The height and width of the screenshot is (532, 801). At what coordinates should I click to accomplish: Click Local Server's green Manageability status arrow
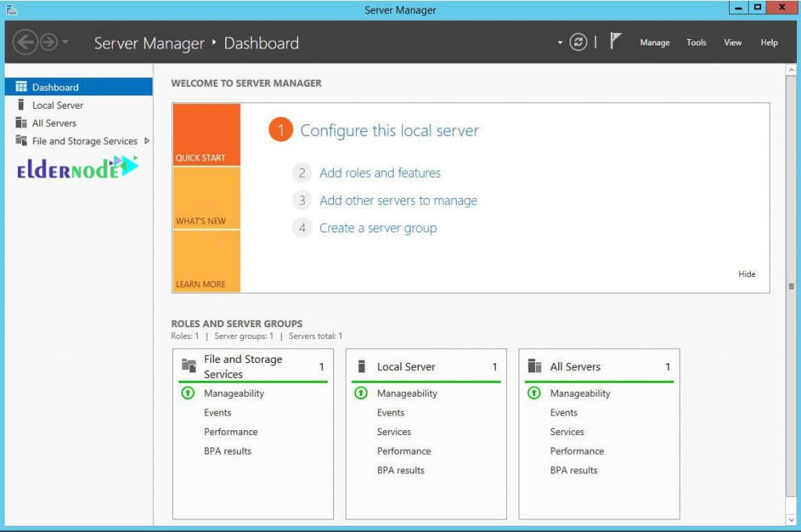click(361, 393)
